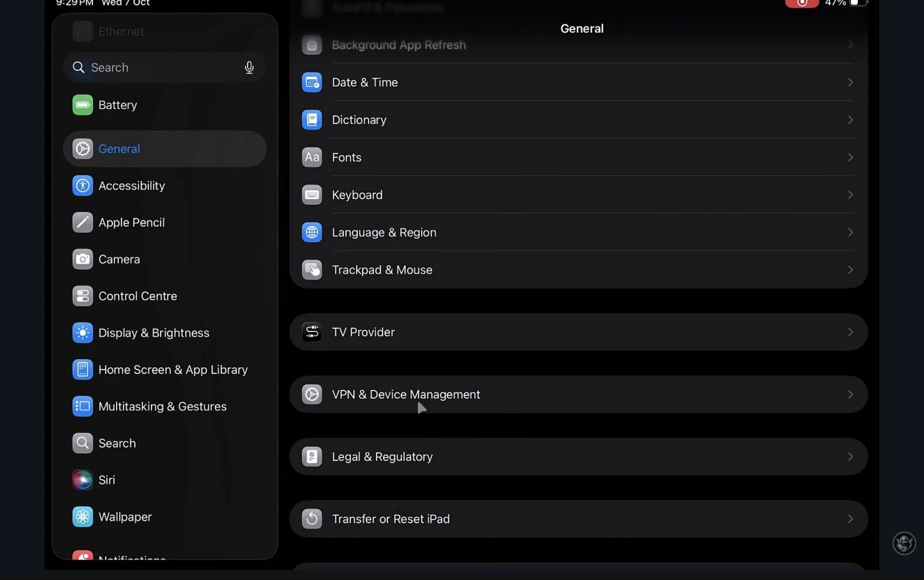Tap the 'Transfer or Reset iPad' label

coord(391,519)
